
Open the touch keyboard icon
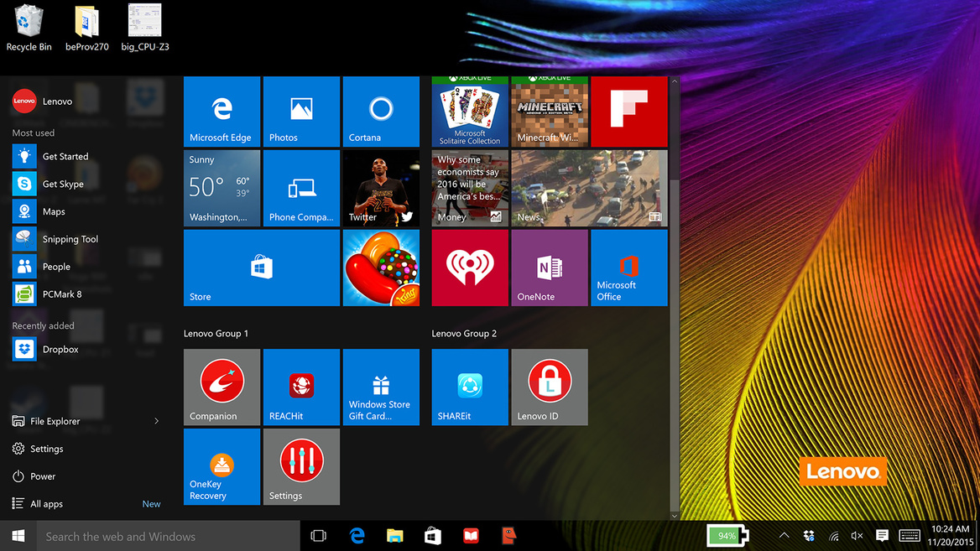(x=910, y=536)
